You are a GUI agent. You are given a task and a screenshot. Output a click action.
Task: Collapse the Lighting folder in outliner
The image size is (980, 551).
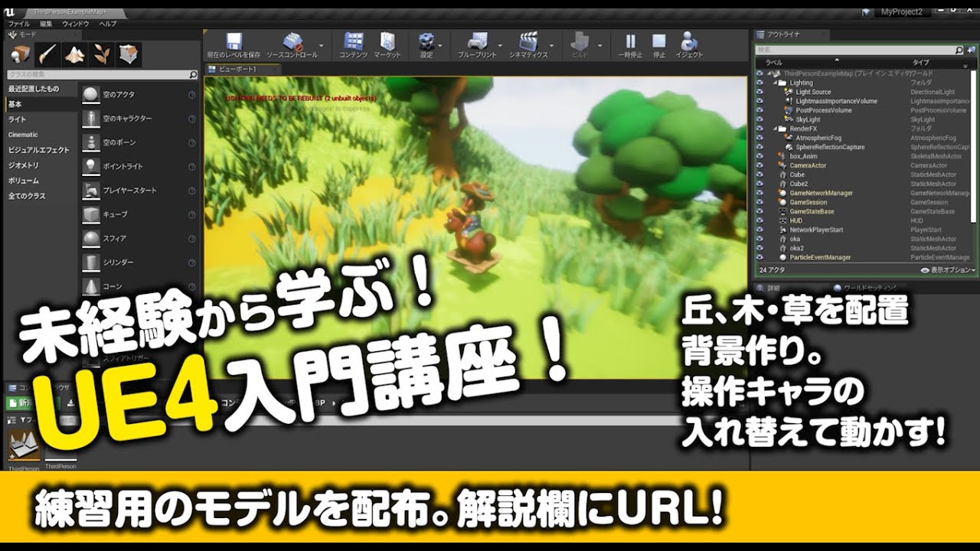776,83
